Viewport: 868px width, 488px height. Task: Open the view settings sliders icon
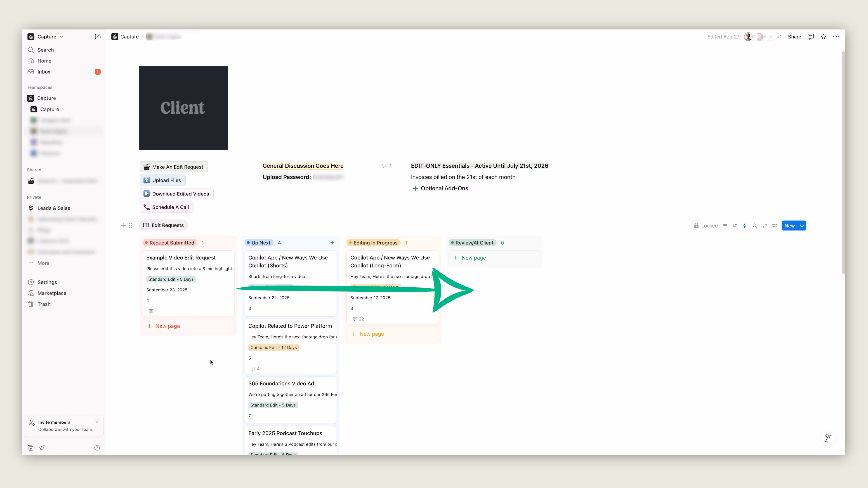[775, 226]
